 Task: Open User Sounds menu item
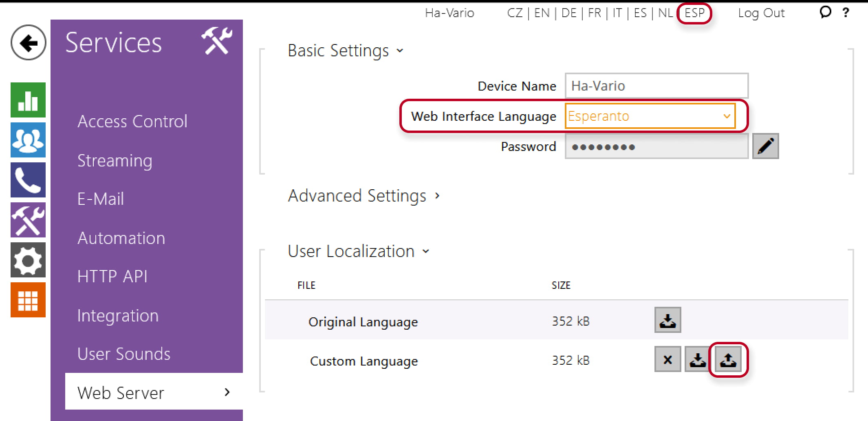124,354
